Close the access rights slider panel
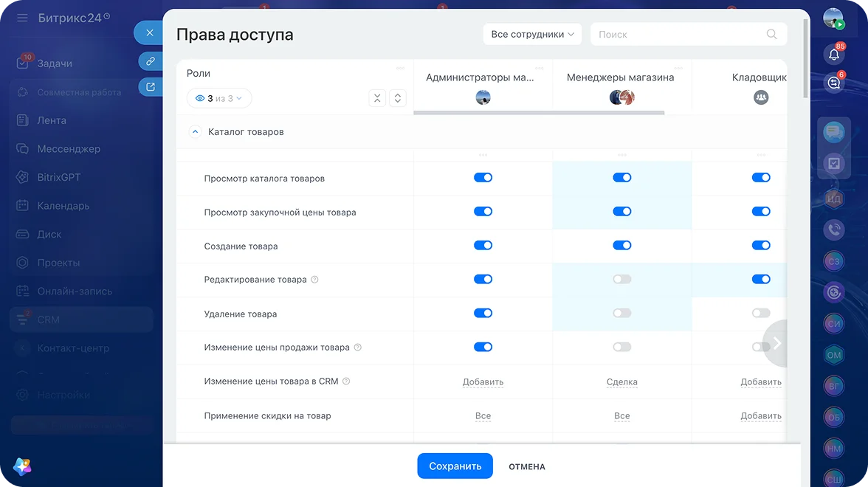Image resolution: width=868 pixels, height=487 pixels. [149, 32]
